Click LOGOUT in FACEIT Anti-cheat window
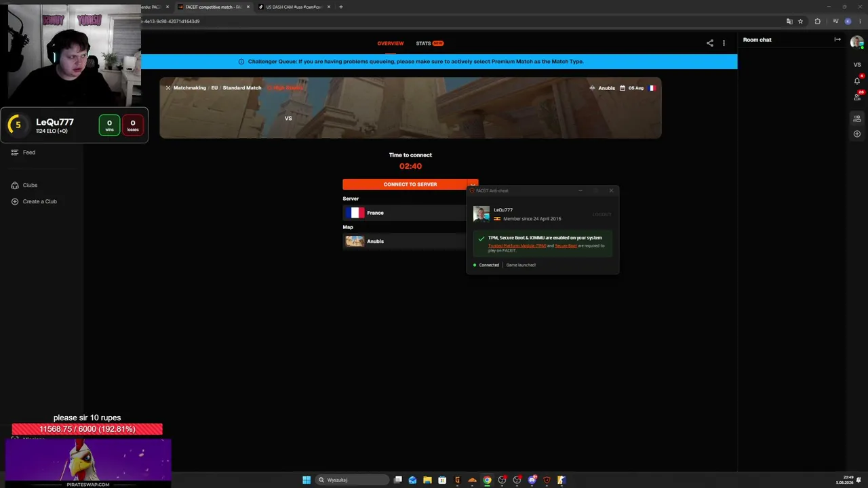The image size is (868, 488). tap(601, 215)
